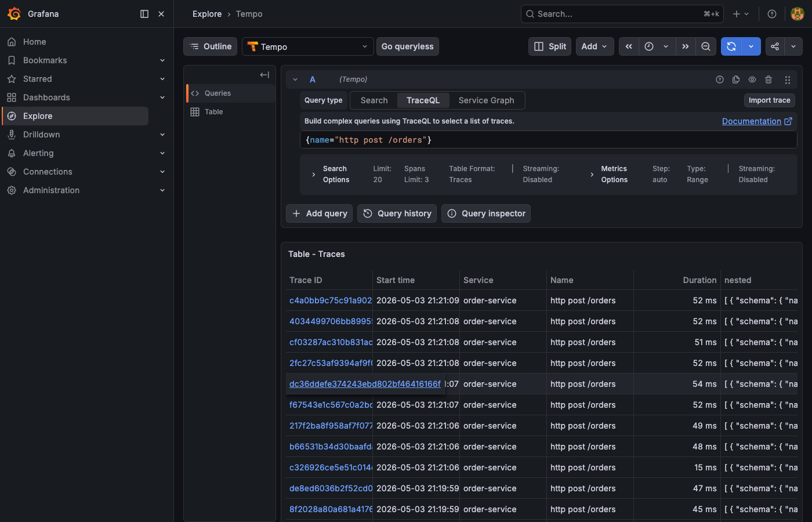Run query with refresh button
The width and height of the screenshot is (812, 522).
[x=731, y=46]
